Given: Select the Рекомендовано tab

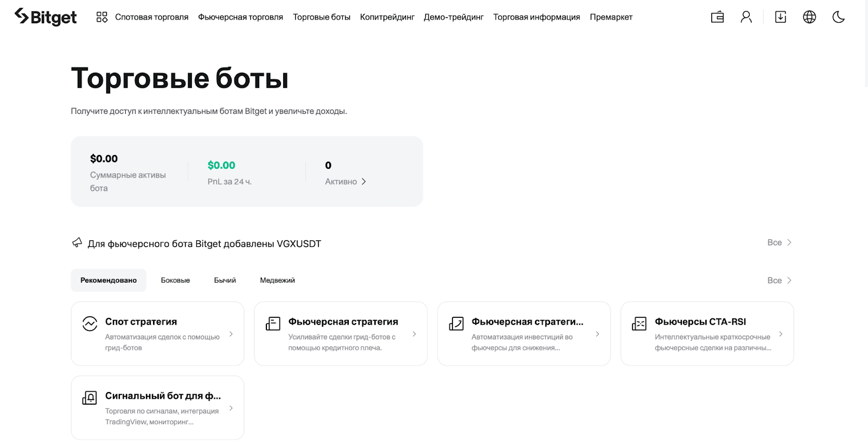Looking at the screenshot, I should point(108,280).
